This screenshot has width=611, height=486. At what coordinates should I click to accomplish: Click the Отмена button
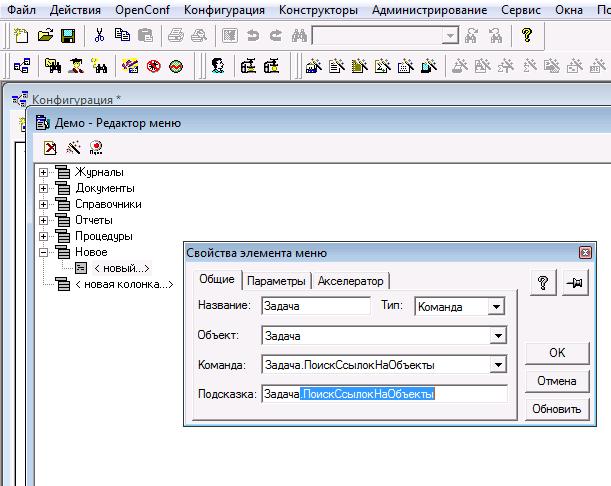click(x=557, y=381)
